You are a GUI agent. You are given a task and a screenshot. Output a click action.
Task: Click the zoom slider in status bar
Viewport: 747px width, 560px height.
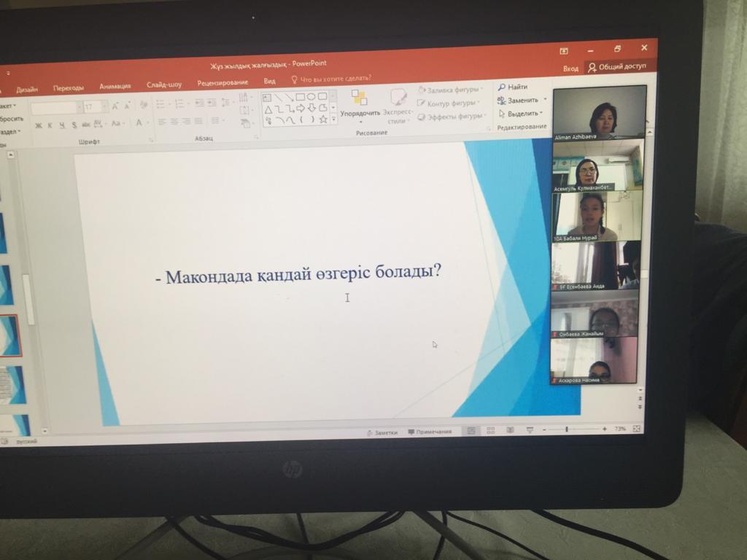coord(567,429)
